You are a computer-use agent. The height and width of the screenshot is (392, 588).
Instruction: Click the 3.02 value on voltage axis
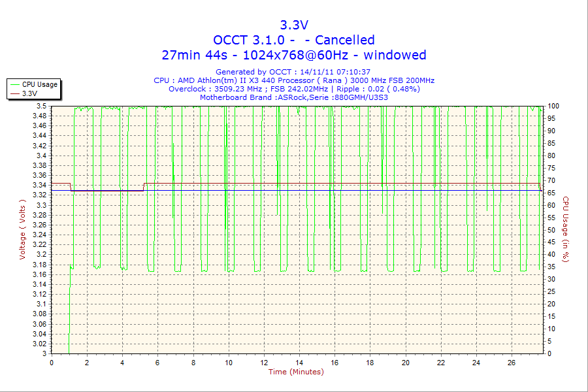[x=40, y=344]
